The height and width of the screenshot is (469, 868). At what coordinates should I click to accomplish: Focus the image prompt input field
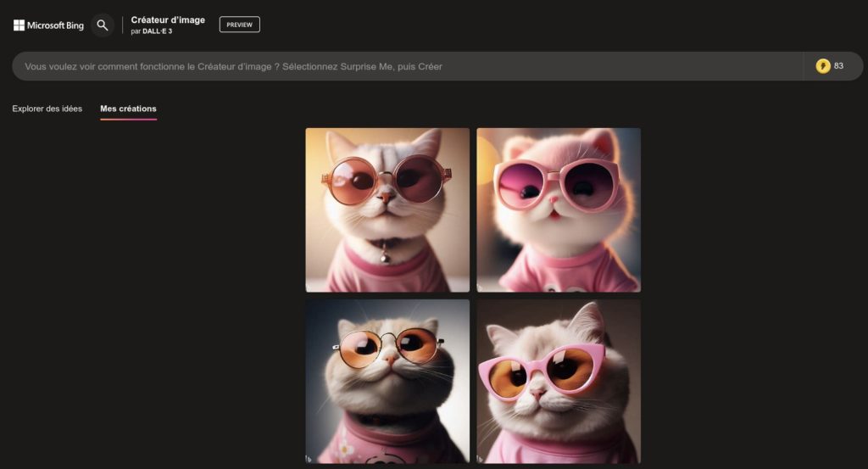click(x=408, y=66)
